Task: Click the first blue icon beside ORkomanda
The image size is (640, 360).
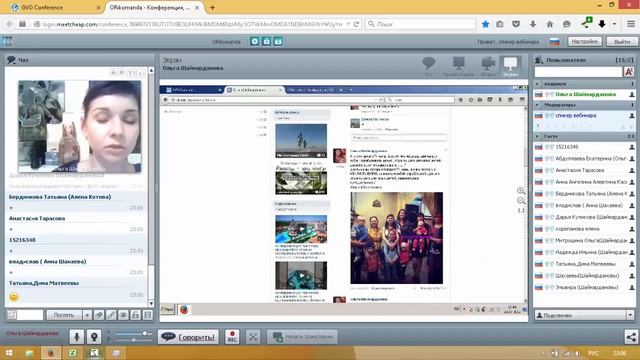Action: (255, 41)
